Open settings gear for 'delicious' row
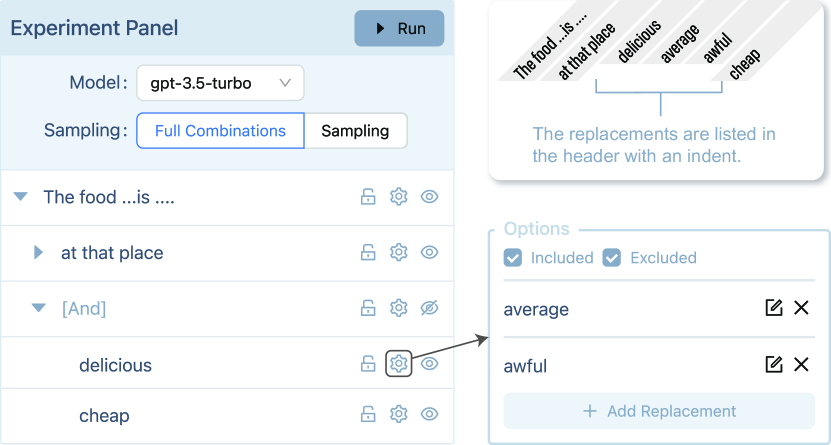 pos(399,363)
